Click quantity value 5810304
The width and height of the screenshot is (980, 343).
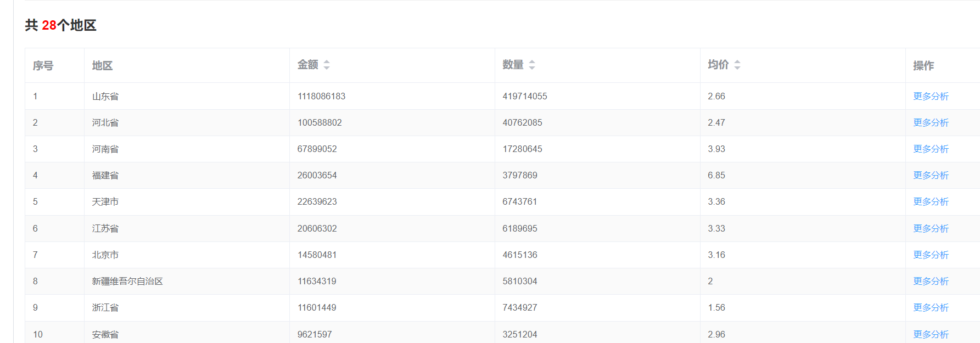point(520,281)
